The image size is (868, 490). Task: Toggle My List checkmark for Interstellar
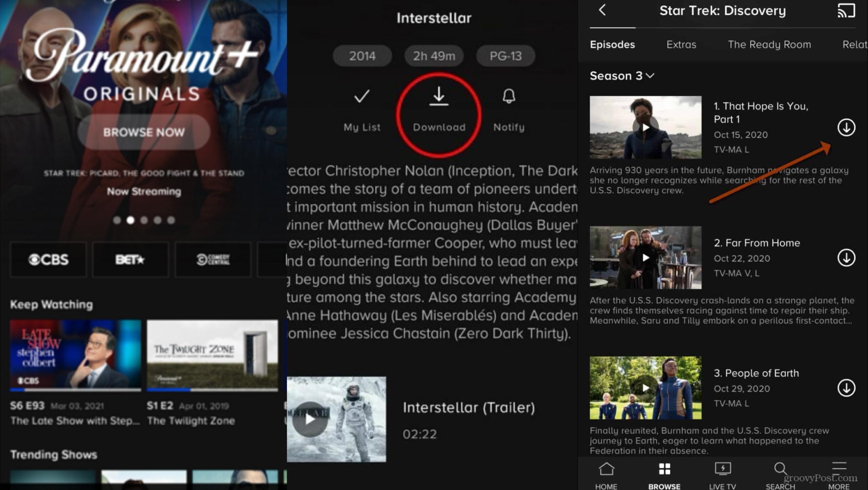point(362,96)
